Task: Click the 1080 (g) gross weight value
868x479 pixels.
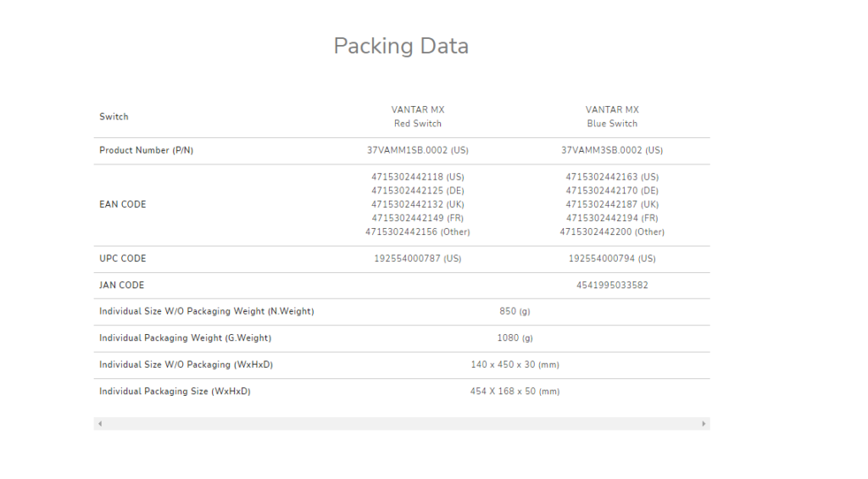Action: [x=515, y=337]
